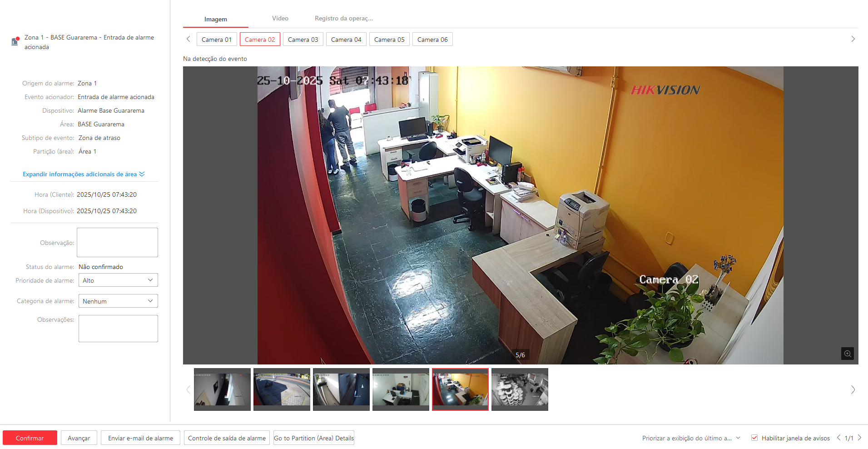Open the Prioridade de alarme dropdown
The height and width of the screenshot is (449, 868).
click(x=118, y=280)
